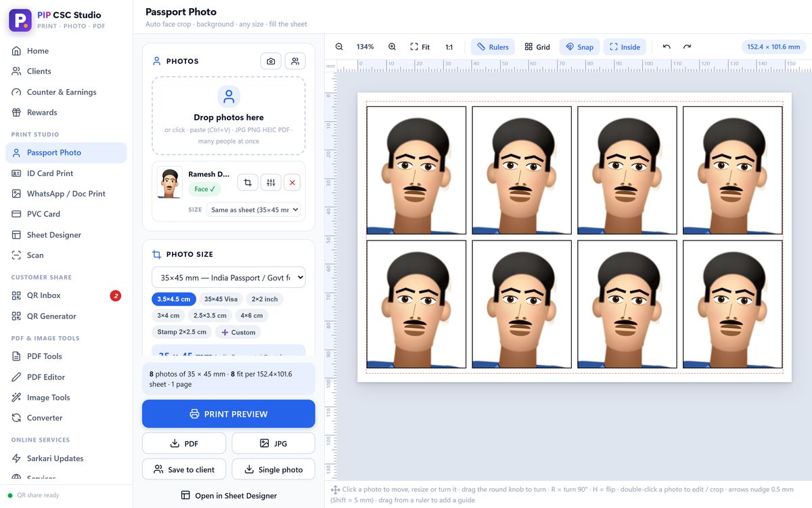Viewport: 812px width, 508px height.
Task: Open Sarkari Updates
Action: [66, 459]
